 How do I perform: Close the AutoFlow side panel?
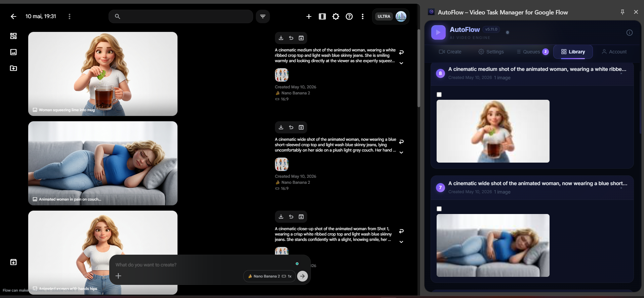(636, 12)
